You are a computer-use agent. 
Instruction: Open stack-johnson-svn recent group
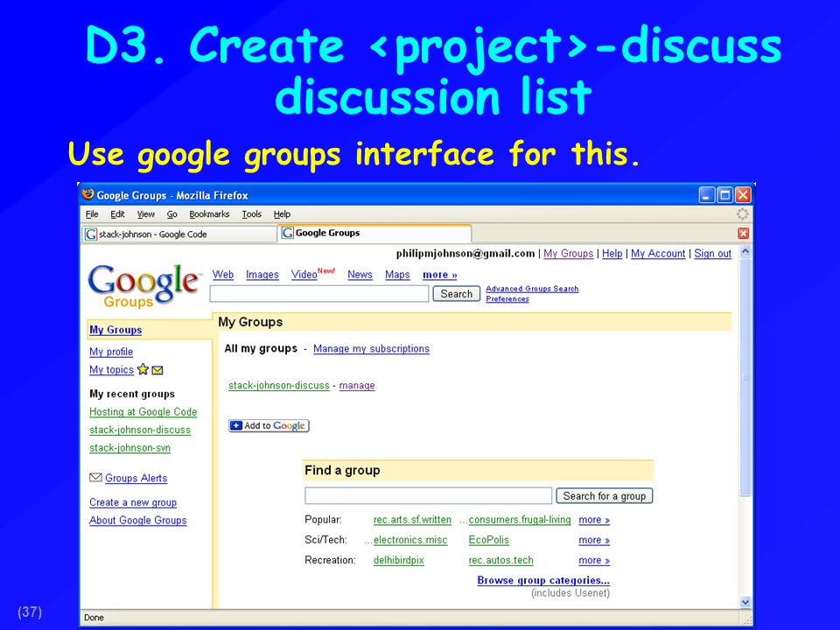[129, 448]
